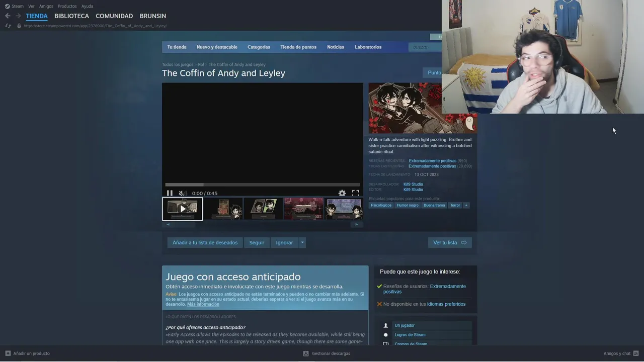Open Ver tu lista button
The width and height of the screenshot is (644, 362).
[x=450, y=242]
